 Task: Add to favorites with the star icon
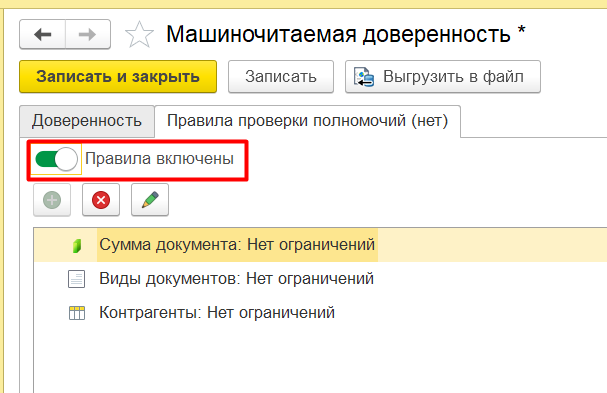[139, 35]
